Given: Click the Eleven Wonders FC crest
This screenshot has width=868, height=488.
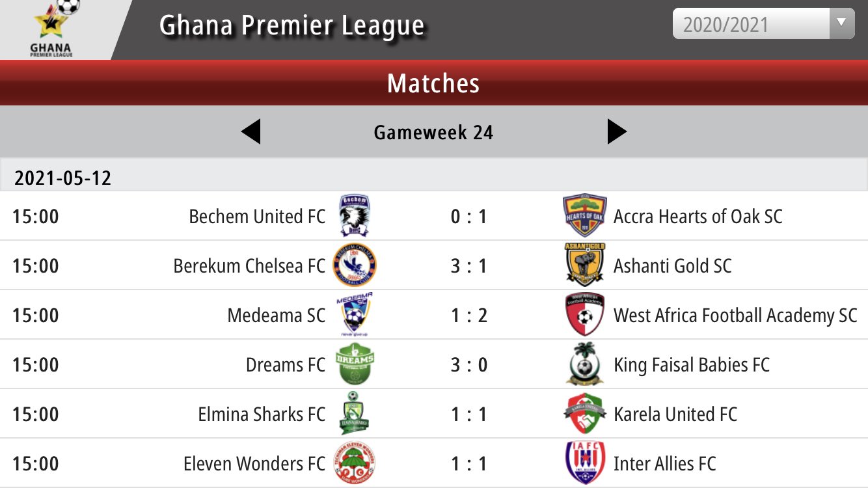Looking at the screenshot, I should (355, 463).
